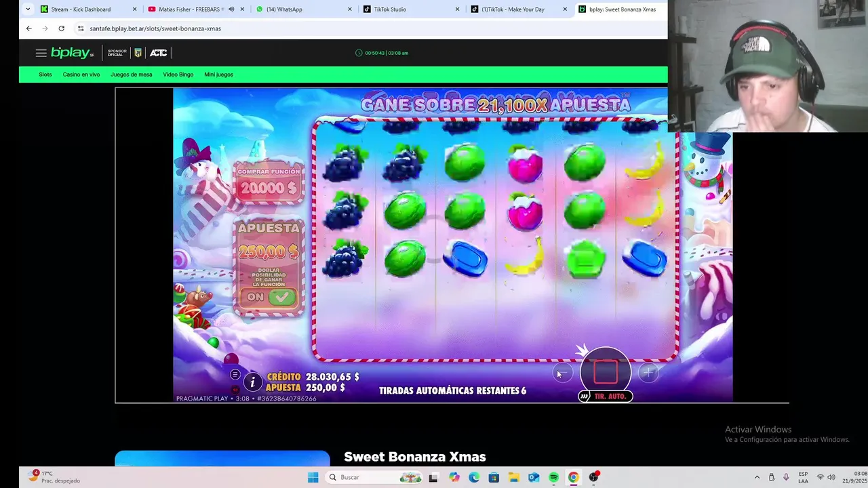Click the session clock timer icon
This screenshot has height=488, width=868.
click(x=359, y=53)
